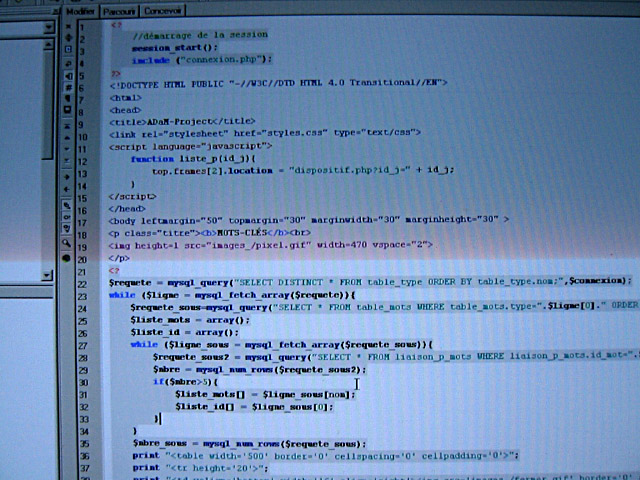
Task: Switch to the Parcourir tab
Action: point(119,11)
